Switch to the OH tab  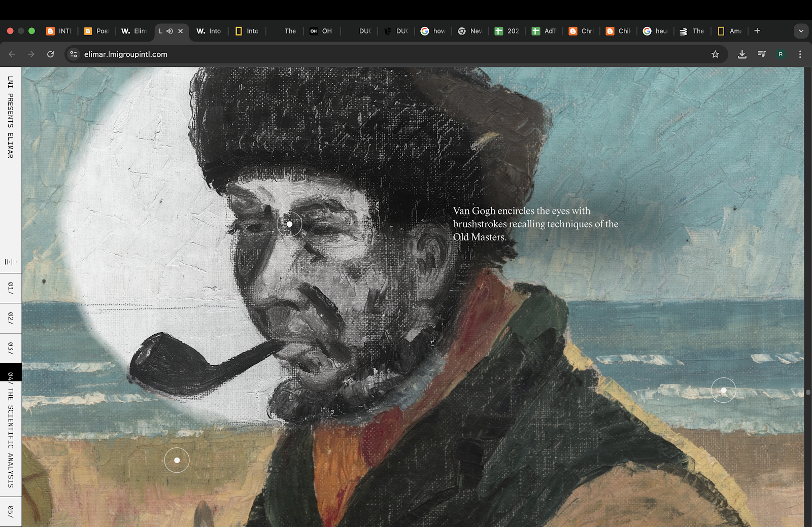tap(321, 31)
